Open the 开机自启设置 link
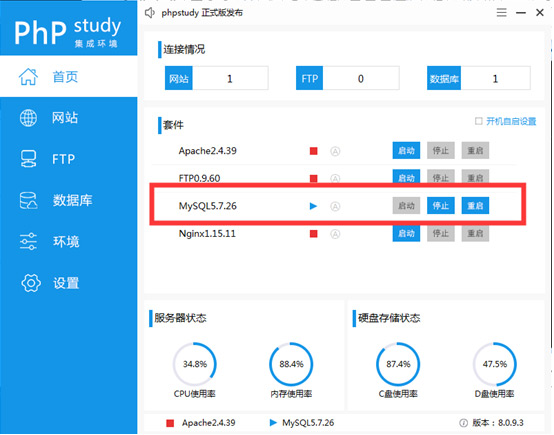Viewport: 554px width, 435px height. [x=511, y=122]
